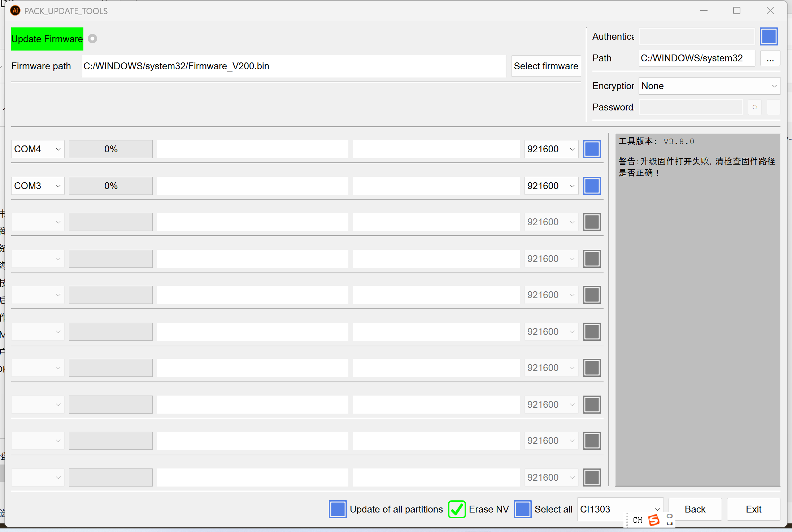792x532 pixels.
Task: Toggle the Select all checkbox
Action: click(522, 509)
